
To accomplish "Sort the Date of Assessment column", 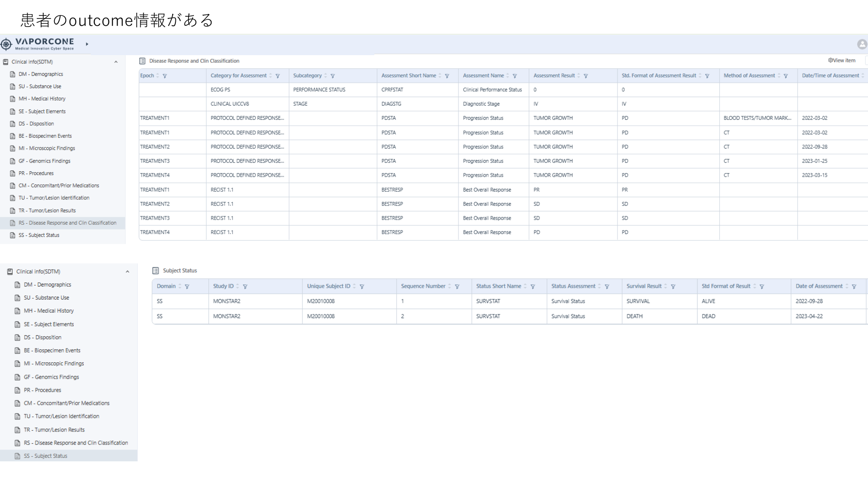I will 847,286.
